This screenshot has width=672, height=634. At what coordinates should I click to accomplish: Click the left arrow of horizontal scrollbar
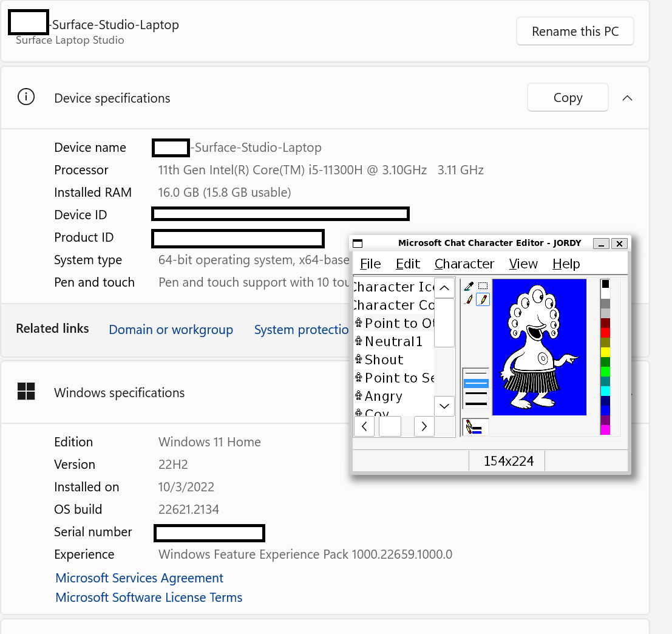tap(364, 426)
